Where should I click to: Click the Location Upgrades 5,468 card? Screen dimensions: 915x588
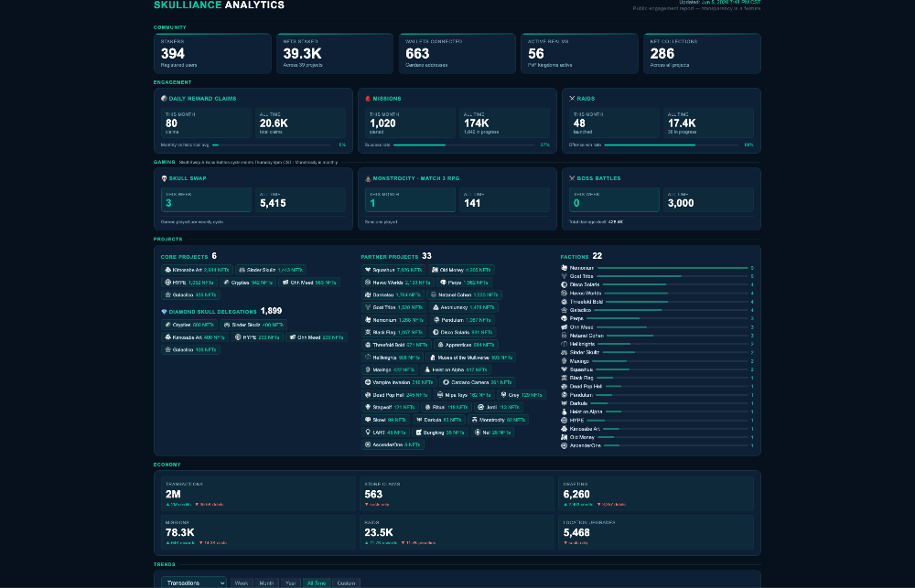tap(656, 532)
